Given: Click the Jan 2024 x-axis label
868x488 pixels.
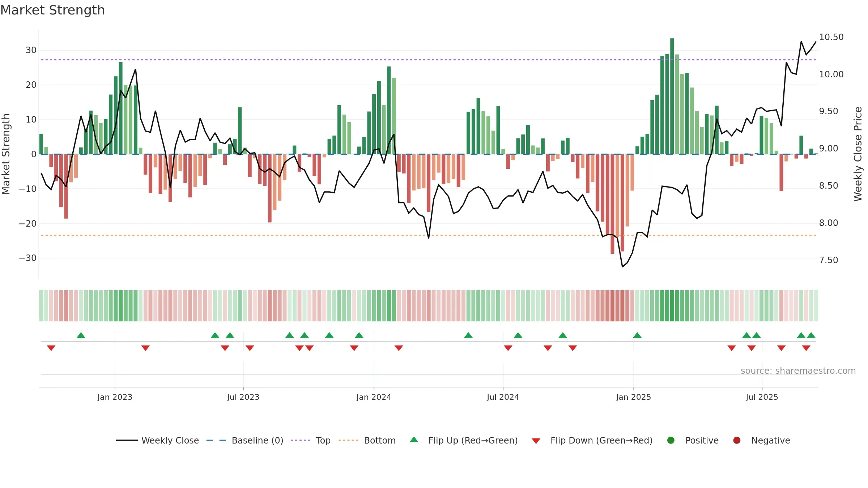Looking at the screenshot, I should [x=374, y=397].
